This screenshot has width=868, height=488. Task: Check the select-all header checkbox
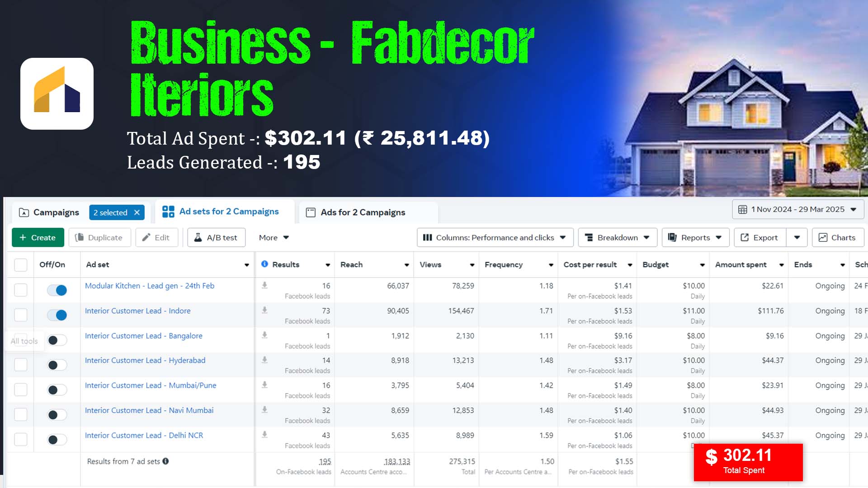(x=21, y=265)
